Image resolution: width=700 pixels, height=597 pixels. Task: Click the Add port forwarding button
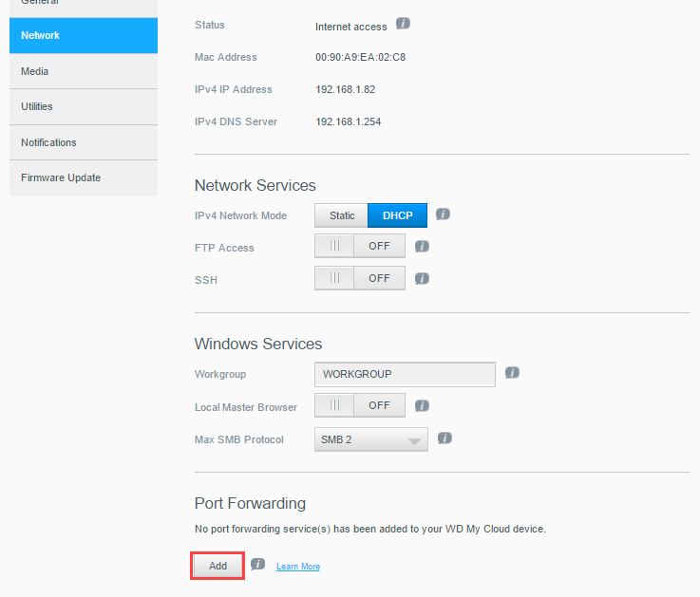218,566
